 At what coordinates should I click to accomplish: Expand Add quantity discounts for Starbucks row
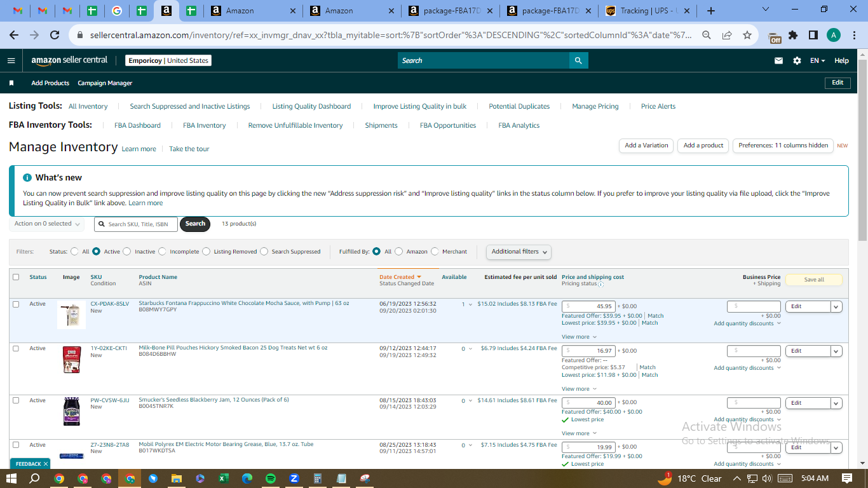[x=747, y=323]
